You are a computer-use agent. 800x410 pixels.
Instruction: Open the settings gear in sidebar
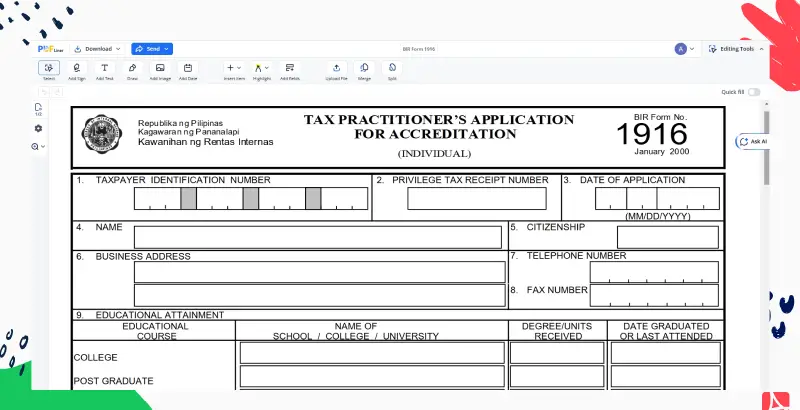[38, 129]
